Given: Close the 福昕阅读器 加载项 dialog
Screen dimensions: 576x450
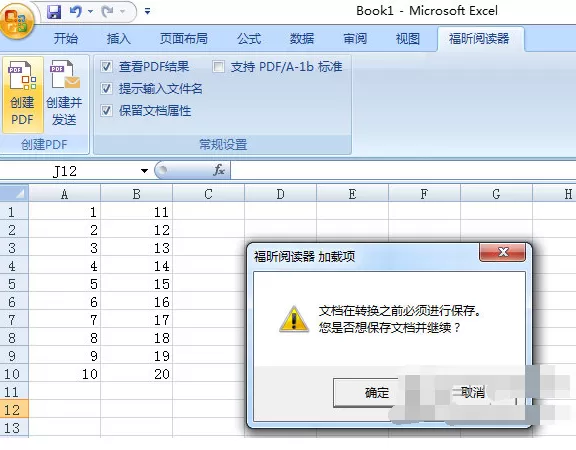Looking at the screenshot, I should pos(502,252).
